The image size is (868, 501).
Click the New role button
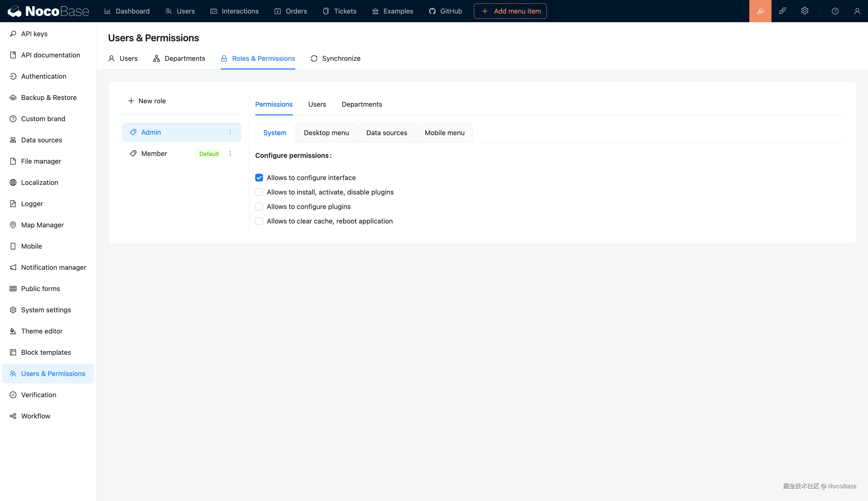pyautogui.click(x=147, y=100)
